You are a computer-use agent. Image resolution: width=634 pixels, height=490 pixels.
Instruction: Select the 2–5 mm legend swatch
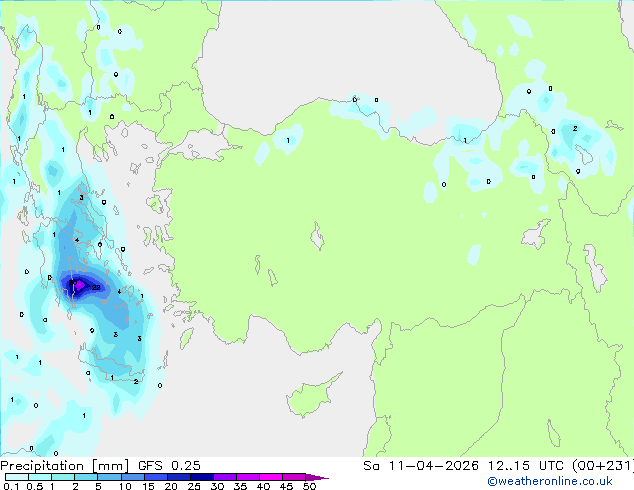pos(86,477)
